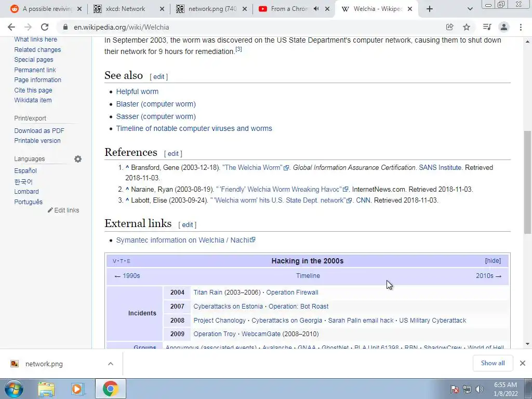This screenshot has height=399, width=532.
Task: Switch to the YouTube 'From a Chron' tab
Action: pyautogui.click(x=288, y=9)
